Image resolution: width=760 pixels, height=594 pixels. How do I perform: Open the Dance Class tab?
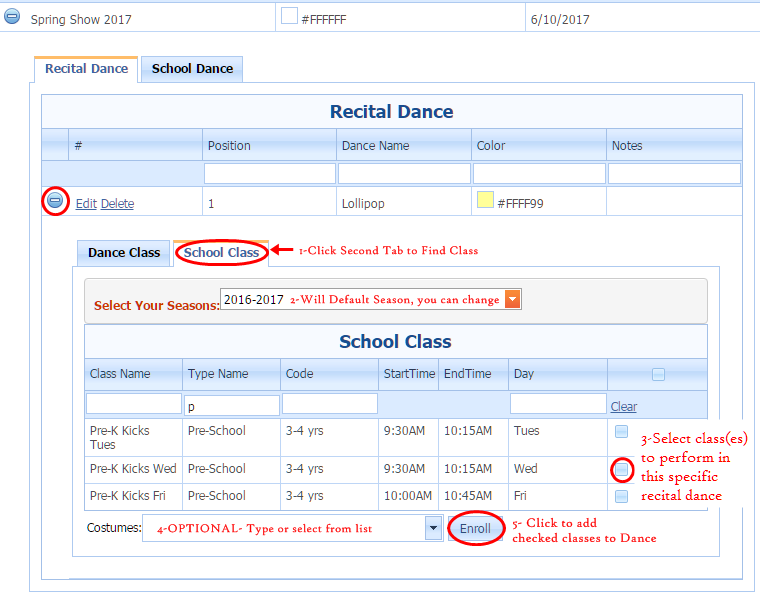[x=124, y=253]
